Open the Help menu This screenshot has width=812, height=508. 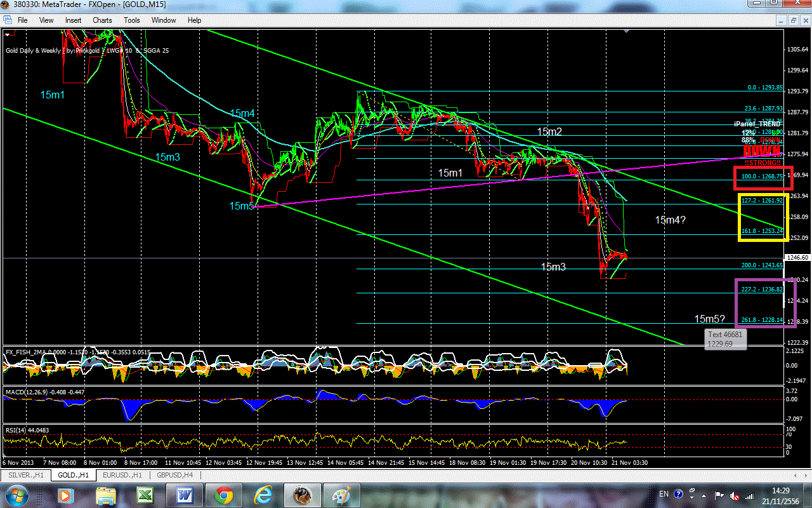point(194,20)
